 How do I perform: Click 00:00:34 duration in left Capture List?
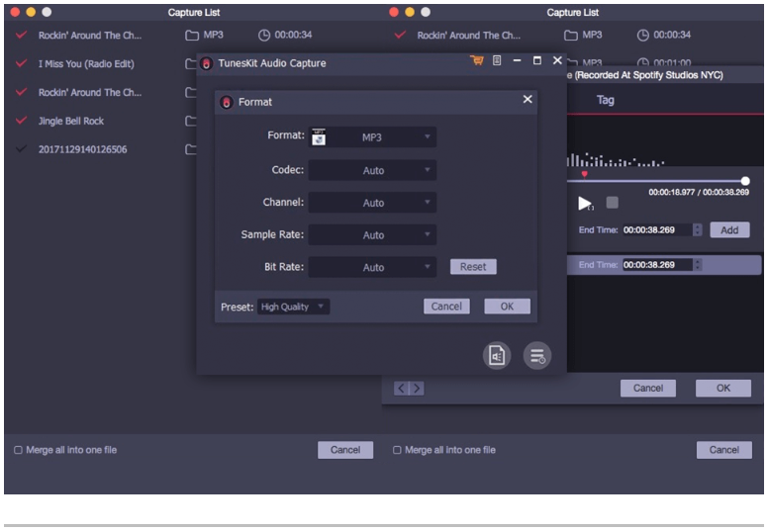pos(293,35)
